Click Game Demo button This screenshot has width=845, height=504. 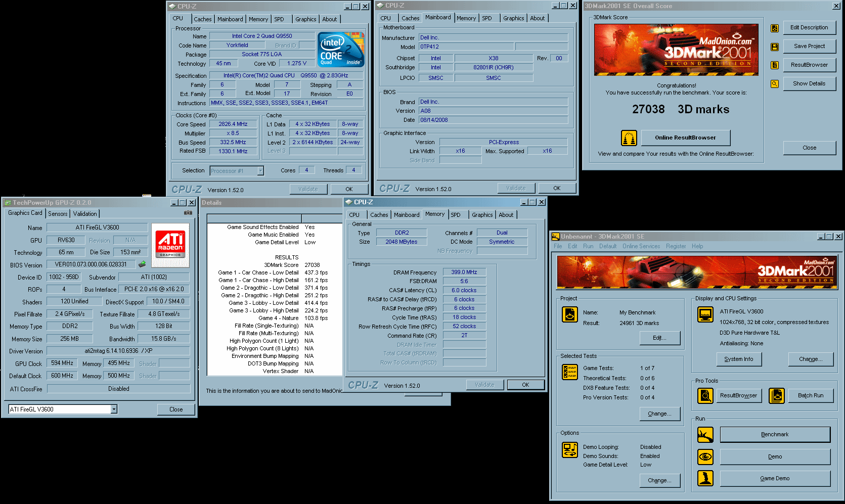tap(775, 479)
